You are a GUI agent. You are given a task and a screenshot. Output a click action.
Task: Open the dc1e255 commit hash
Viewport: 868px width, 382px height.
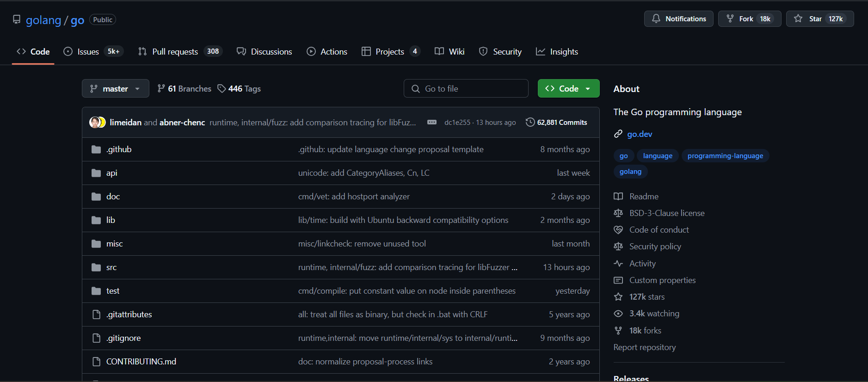(457, 123)
